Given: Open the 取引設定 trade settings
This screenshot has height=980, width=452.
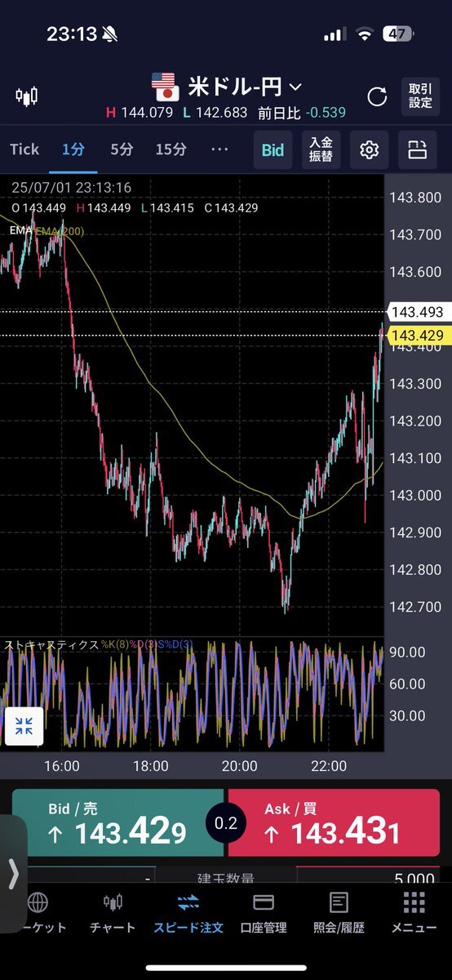Looking at the screenshot, I should (420, 97).
